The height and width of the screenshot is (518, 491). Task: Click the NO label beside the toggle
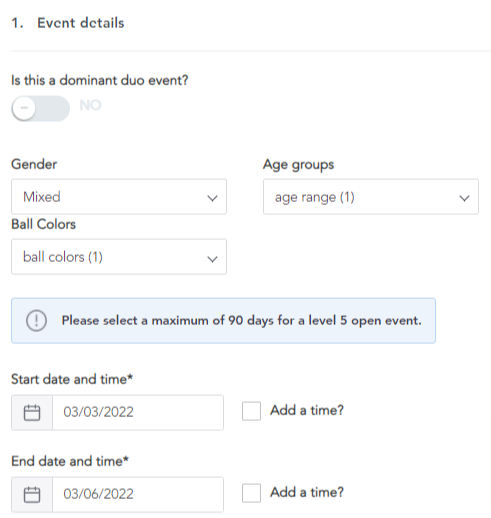pos(90,105)
